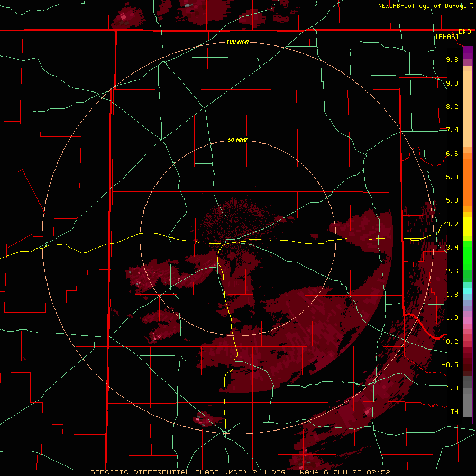
Task: Click the 8.2 legend value
Action: click(452, 106)
